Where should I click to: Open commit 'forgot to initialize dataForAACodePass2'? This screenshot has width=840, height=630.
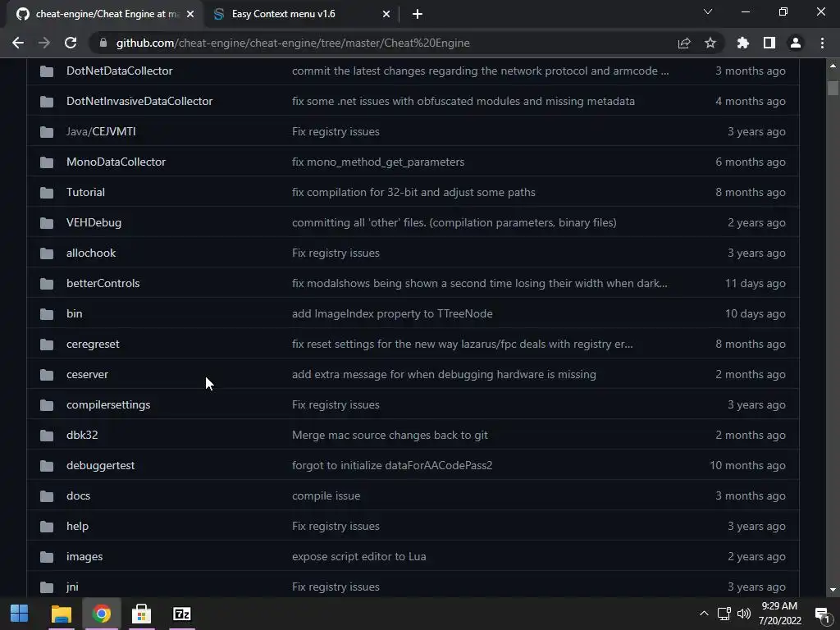click(x=392, y=466)
